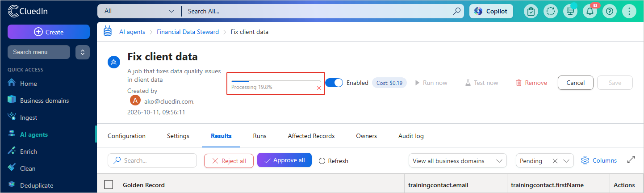Viewport: 644px width, 193px height.
Task: Click the Clean icon in sidebar
Action: pos(12,168)
